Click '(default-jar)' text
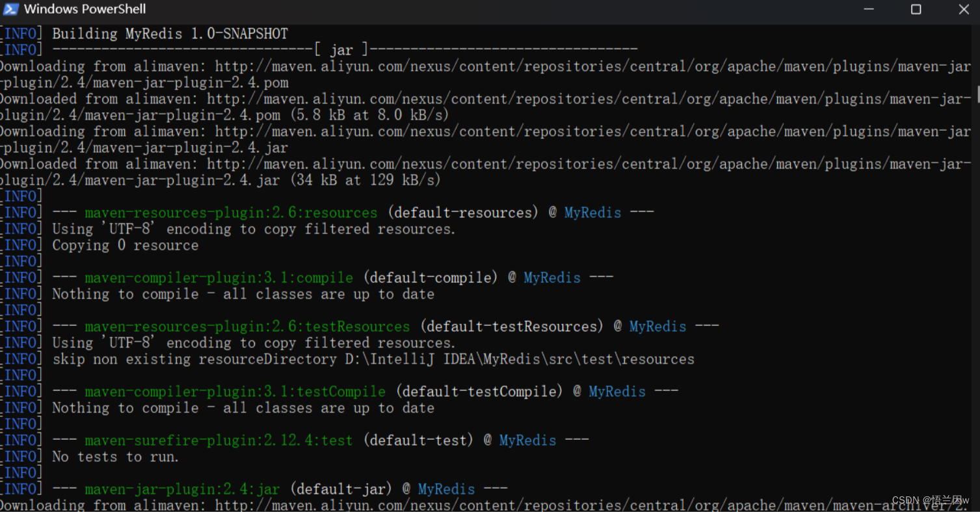This screenshot has width=980, height=512. point(341,489)
